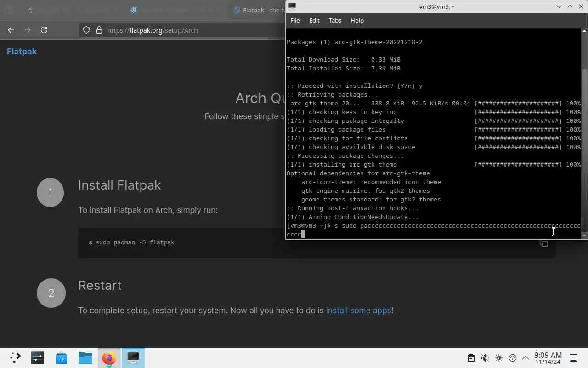Open Dolphin file manager from taskbar

pos(85,358)
